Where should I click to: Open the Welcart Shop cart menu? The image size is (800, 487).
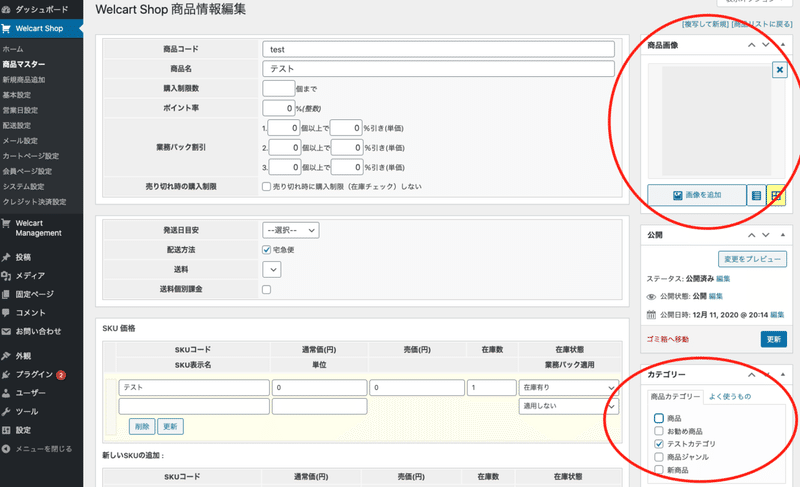(x=41, y=29)
